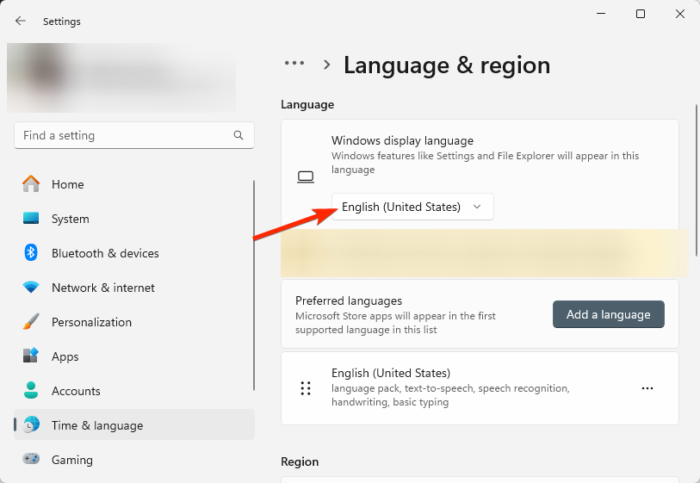Open more options for English (United States)
Screen dimensions: 700x483
647,388
